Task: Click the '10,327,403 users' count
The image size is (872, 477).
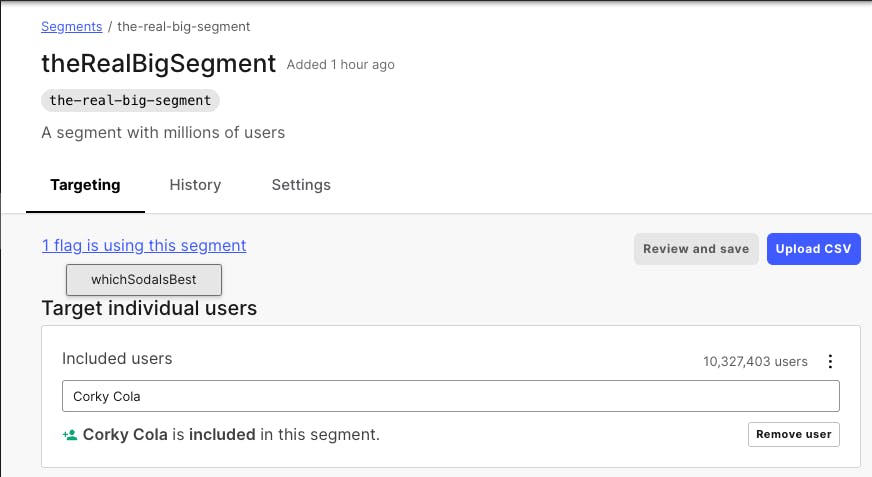Action: click(755, 362)
